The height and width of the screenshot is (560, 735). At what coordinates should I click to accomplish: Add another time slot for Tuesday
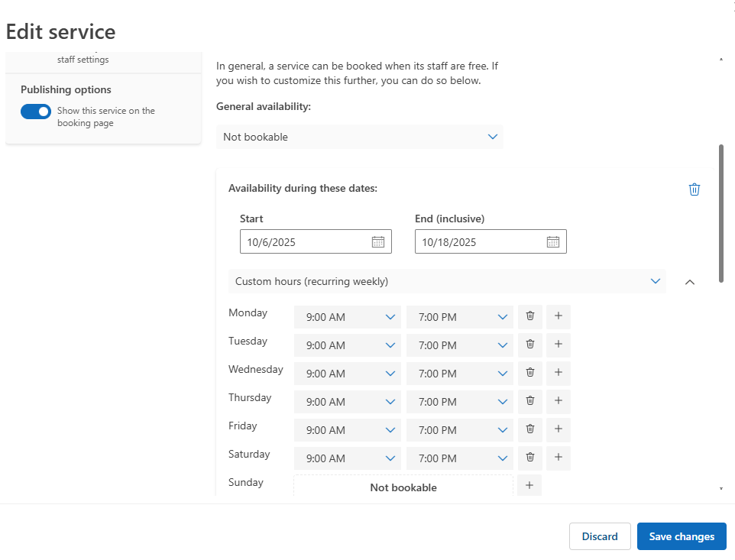(559, 345)
